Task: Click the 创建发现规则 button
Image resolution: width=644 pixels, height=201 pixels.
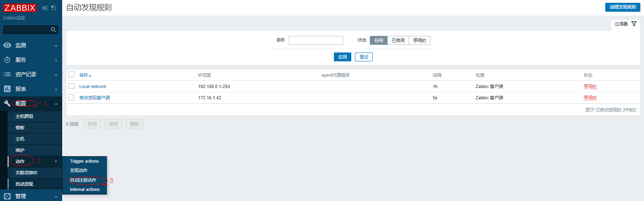Action: [x=622, y=7]
